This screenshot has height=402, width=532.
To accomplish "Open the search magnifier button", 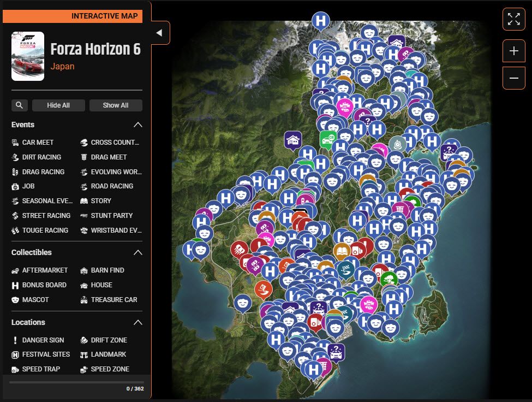I will [x=19, y=105].
